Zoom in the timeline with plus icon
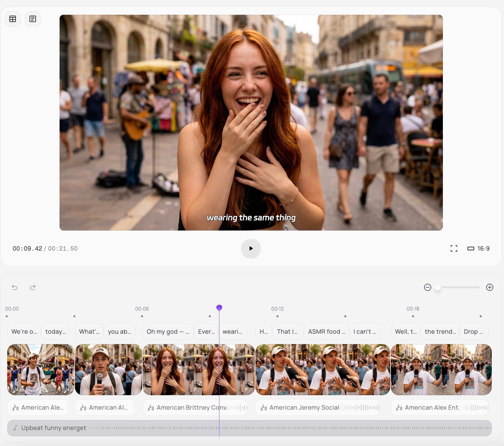The image size is (504, 446). [x=490, y=287]
